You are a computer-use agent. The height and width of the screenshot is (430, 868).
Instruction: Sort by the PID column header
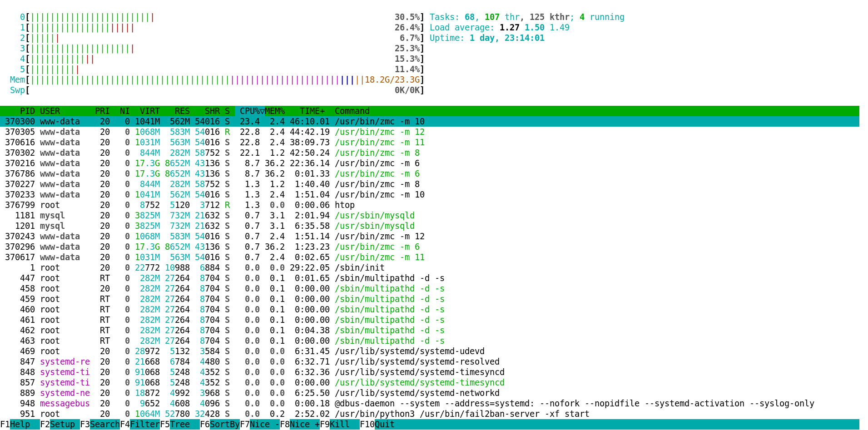[x=27, y=111]
